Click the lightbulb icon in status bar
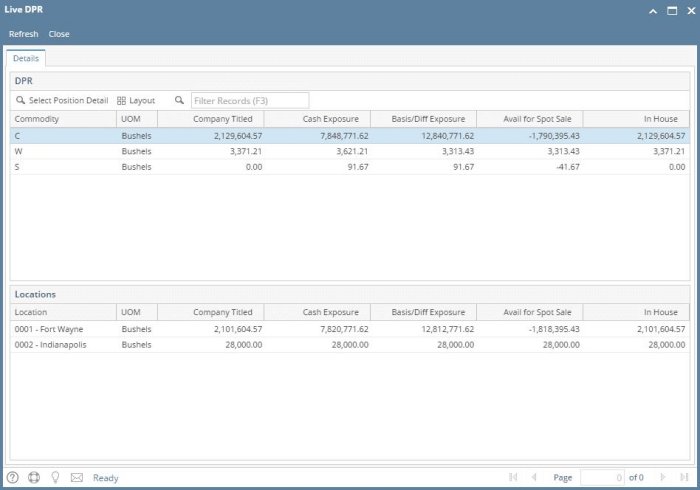 [x=55, y=477]
